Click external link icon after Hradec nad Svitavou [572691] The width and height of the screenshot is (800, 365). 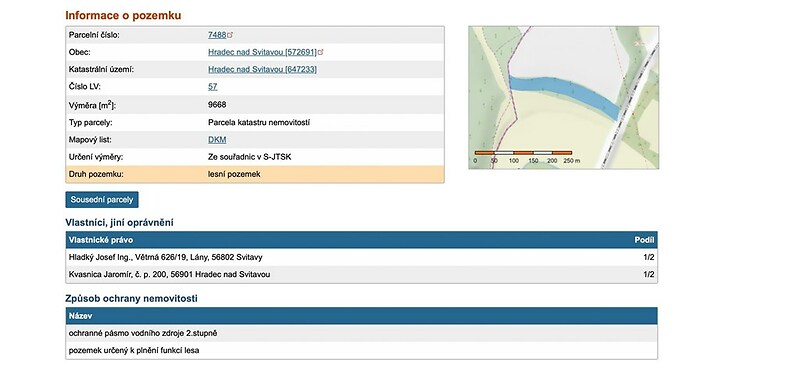pos(321,52)
